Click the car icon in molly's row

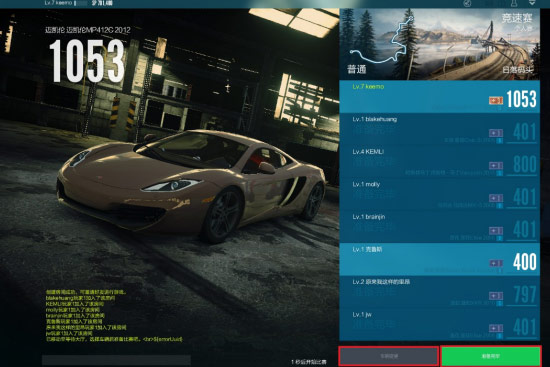click(496, 198)
